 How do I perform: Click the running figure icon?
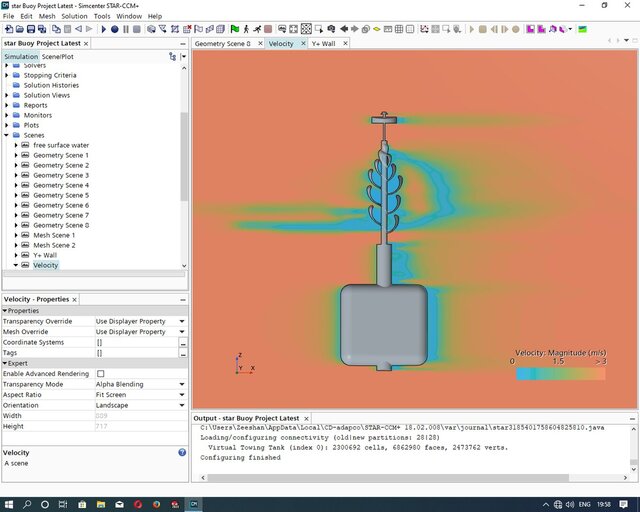(x=257, y=29)
